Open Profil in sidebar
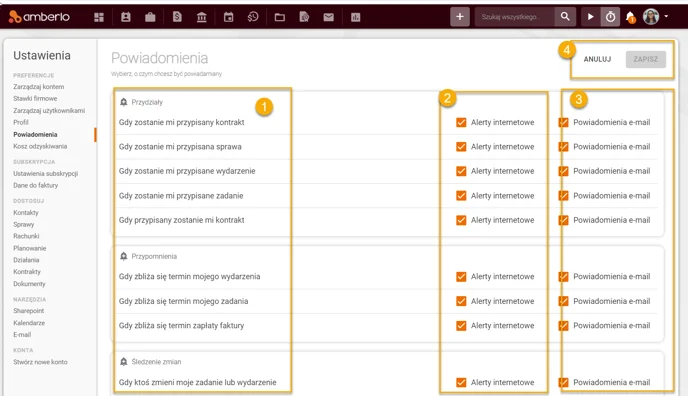The image size is (688, 396). [21, 122]
